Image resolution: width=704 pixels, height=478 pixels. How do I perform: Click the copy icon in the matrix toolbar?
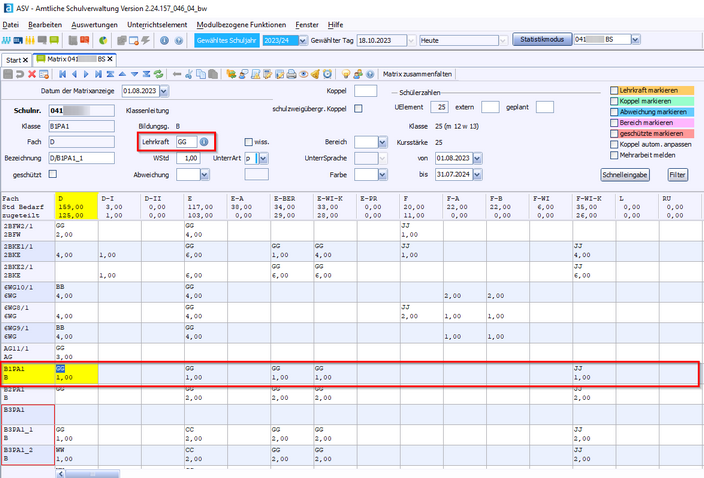201,75
